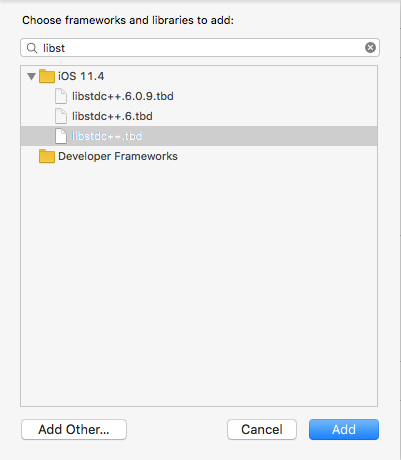The height and width of the screenshot is (460, 401).
Task: Click the iOS 11.4 folder icon
Action: 47,76
